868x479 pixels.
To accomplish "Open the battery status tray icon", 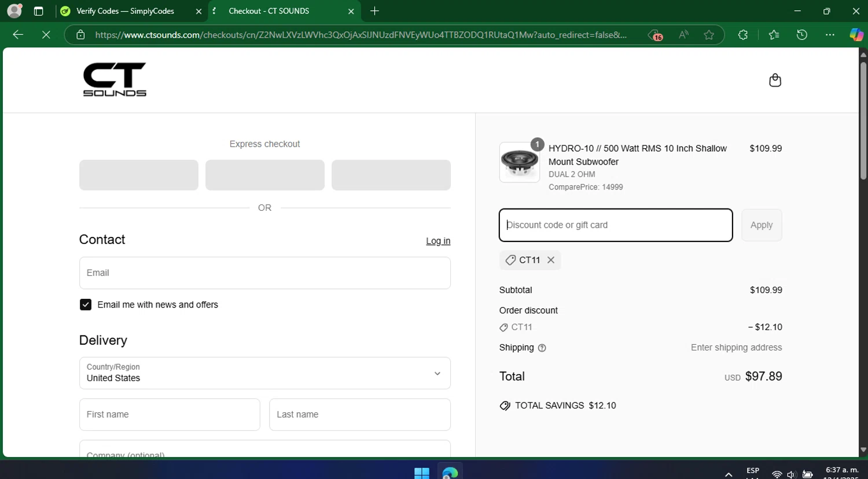I will pyautogui.click(x=808, y=475).
